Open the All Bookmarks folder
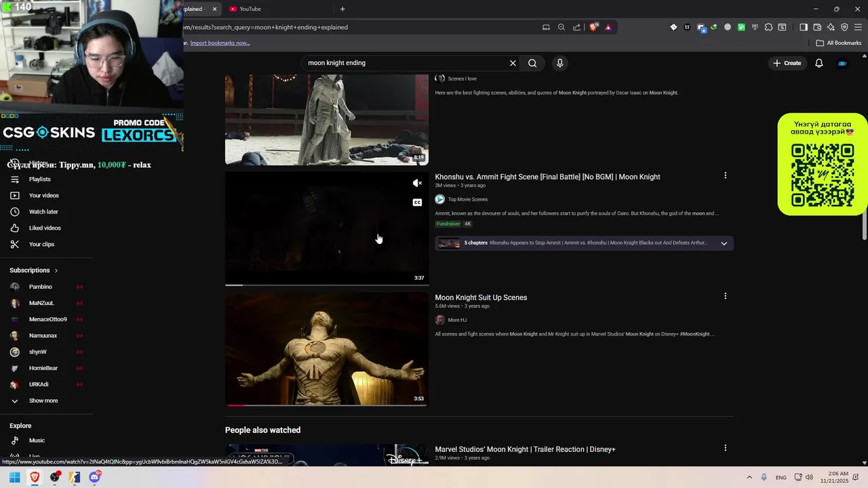 click(839, 43)
